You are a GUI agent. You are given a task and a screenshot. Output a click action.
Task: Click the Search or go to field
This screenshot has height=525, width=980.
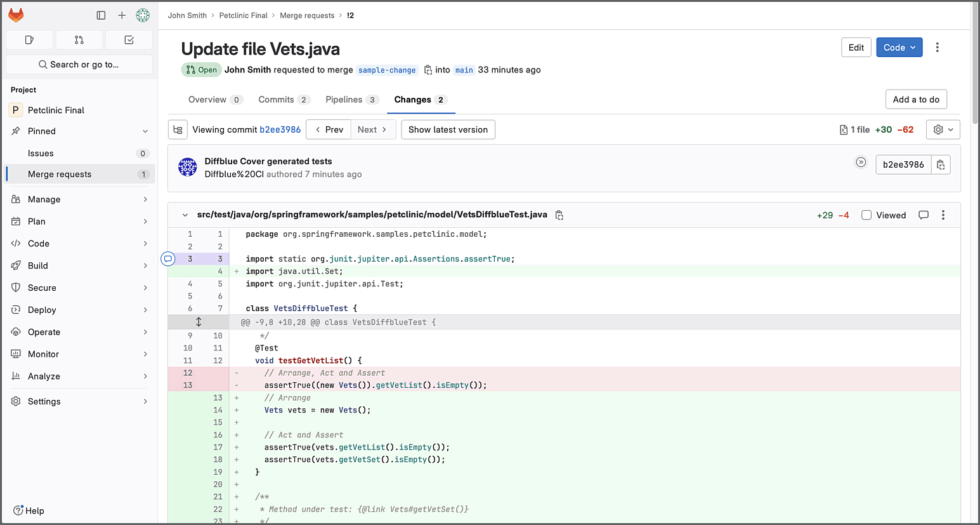point(79,64)
